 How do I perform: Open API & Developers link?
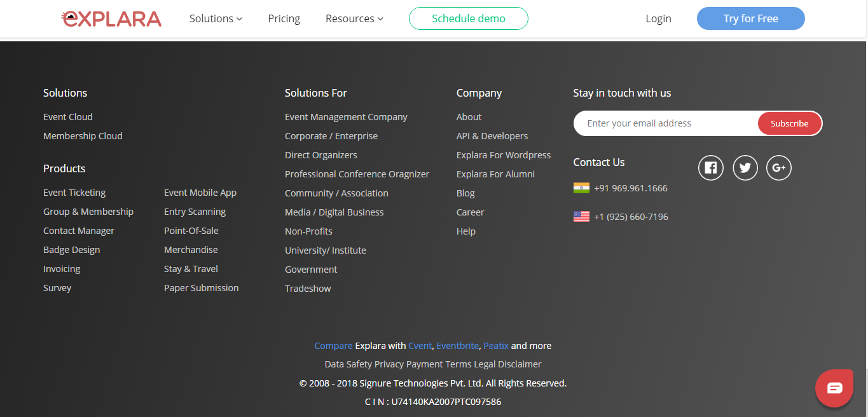[x=492, y=136]
